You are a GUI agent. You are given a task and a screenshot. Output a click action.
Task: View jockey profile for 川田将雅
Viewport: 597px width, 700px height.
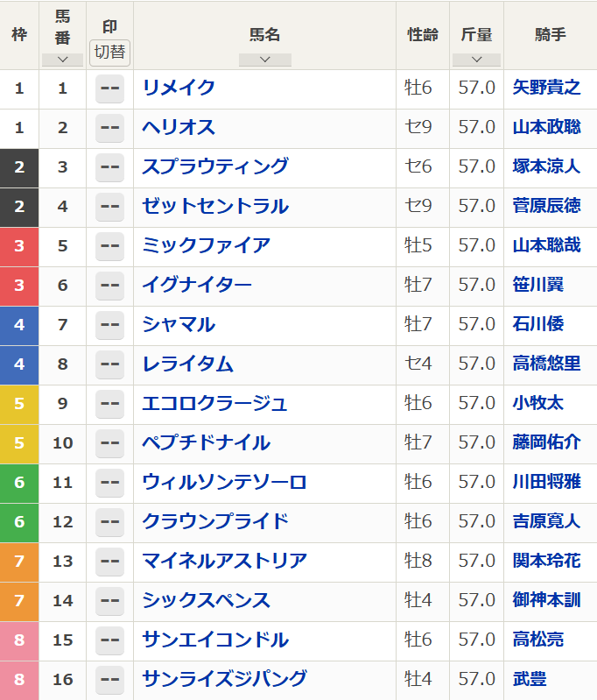546,482
